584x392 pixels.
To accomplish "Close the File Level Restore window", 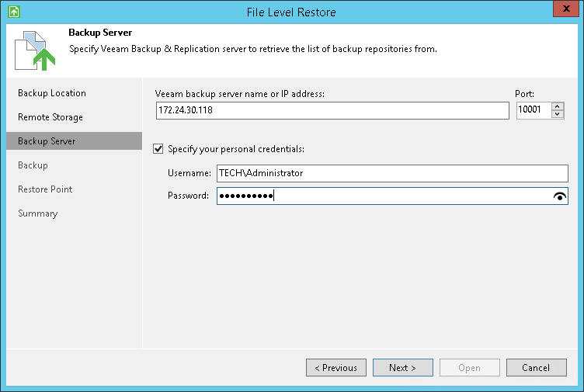I will pos(565,9).
